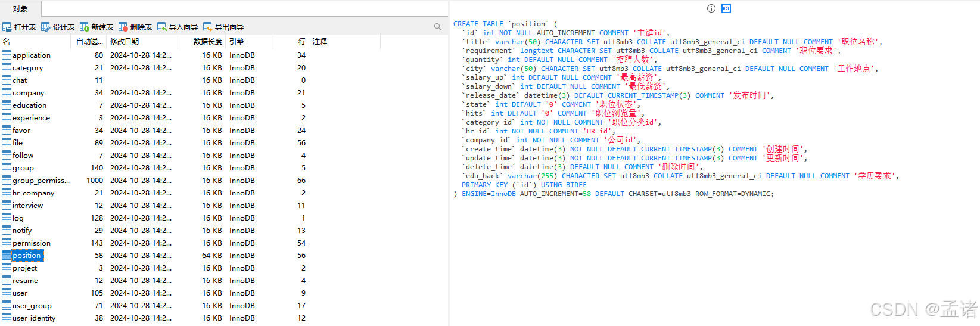Viewport: 980px width, 326px height.
Task: Sort by the 注释 (Comment) column header
Action: click(x=344, y=41)
